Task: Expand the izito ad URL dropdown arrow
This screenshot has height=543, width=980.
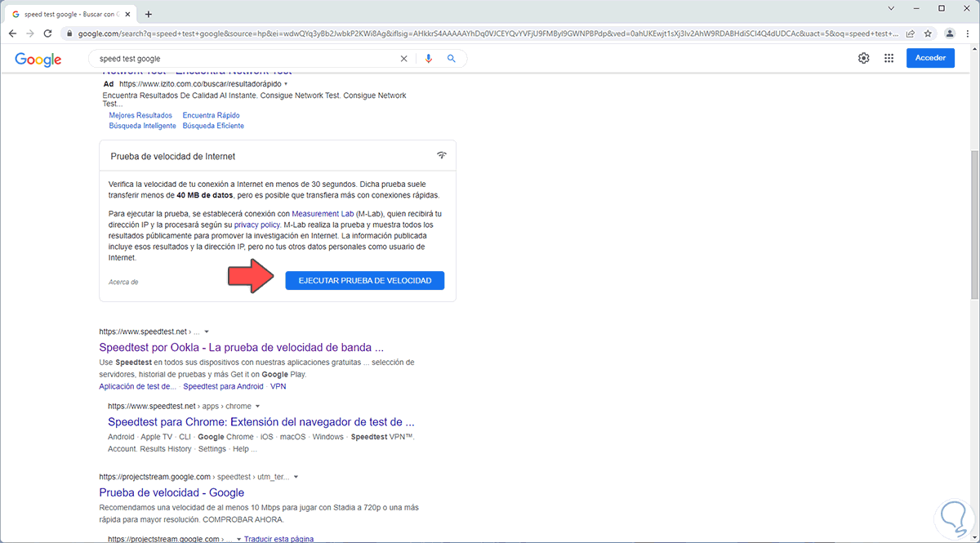Action: 286,84
